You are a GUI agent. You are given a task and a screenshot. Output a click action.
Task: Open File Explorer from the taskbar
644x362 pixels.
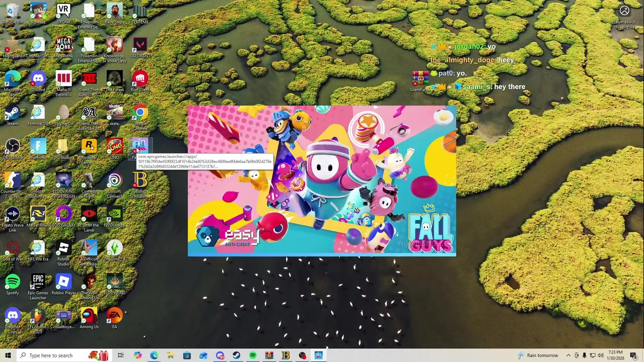[170, 355]
